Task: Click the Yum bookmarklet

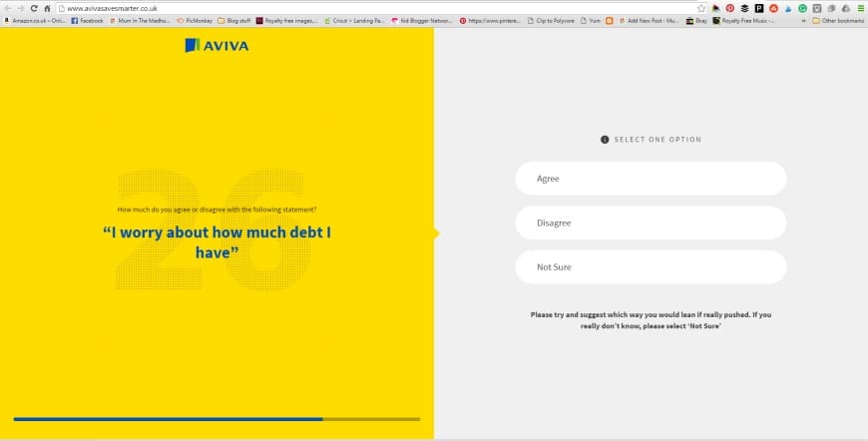Action: click(590, 21)
